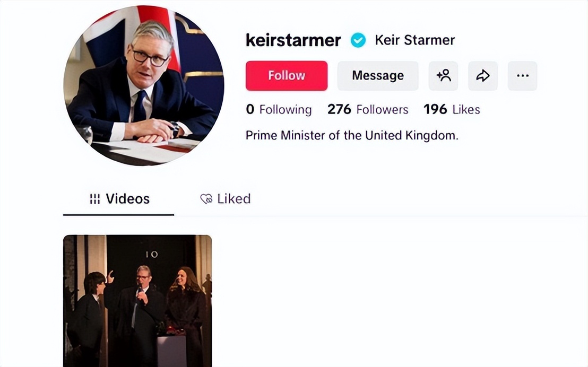Open the share arrow icon button
This screenshot has height=367, width=588.
483,76
